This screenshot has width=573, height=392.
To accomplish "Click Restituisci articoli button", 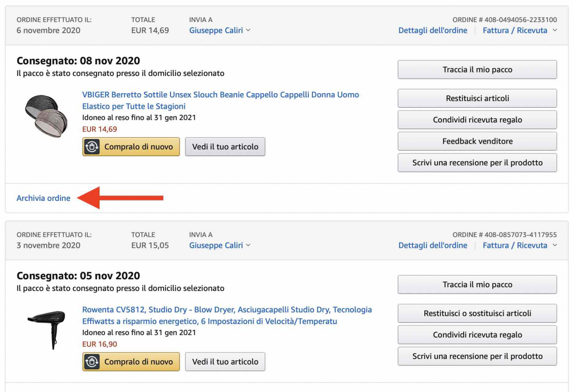I will tap(477, 98).
